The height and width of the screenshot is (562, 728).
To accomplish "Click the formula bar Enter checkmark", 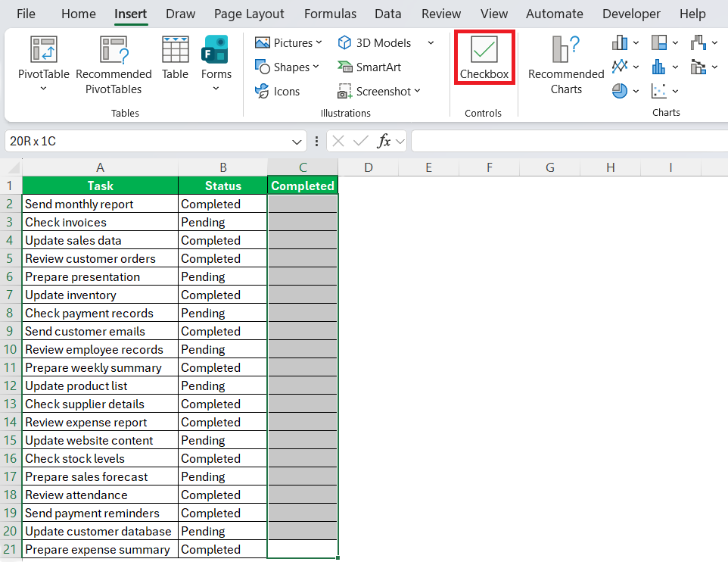I will (361, 141).
